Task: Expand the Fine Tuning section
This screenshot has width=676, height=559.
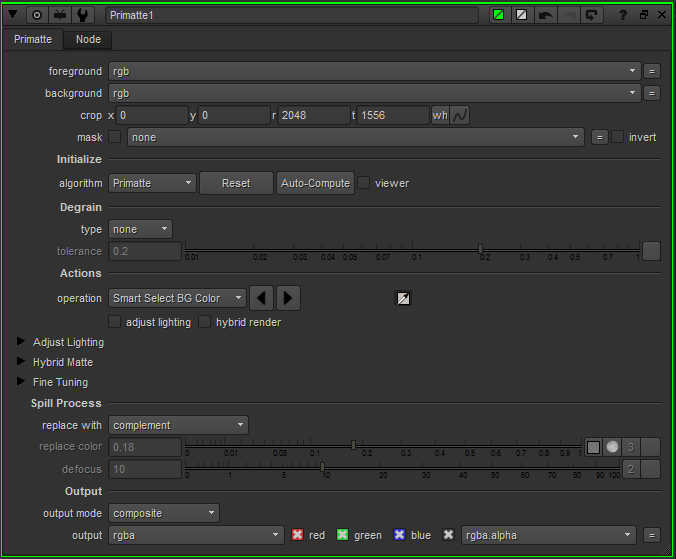Action: pos(21,382)
